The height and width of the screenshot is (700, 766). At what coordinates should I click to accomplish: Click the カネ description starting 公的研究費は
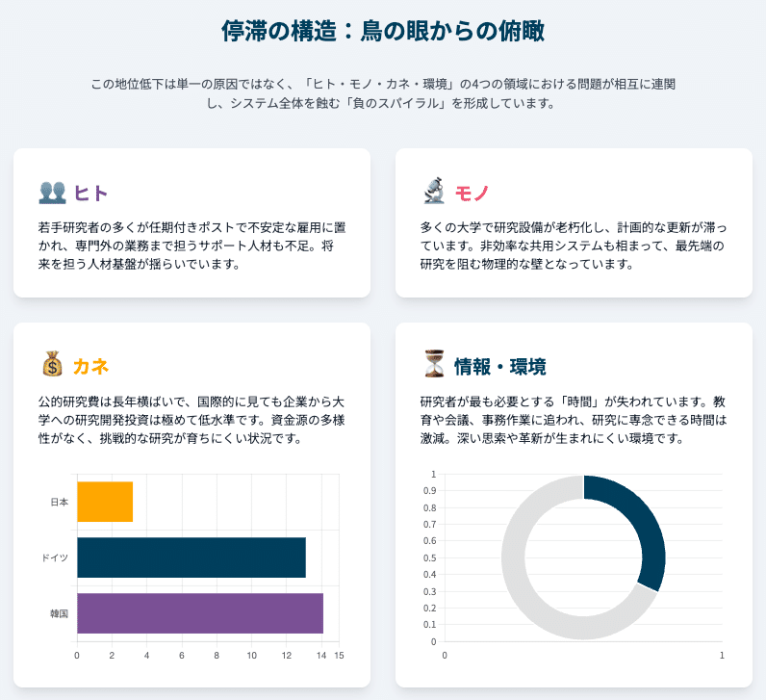[191, 420]
